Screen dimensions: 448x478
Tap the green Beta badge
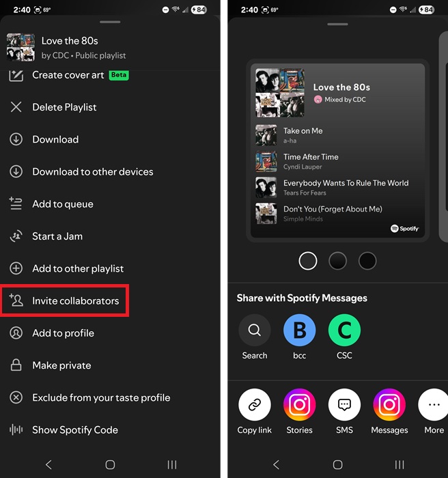(x=119, y=75)
